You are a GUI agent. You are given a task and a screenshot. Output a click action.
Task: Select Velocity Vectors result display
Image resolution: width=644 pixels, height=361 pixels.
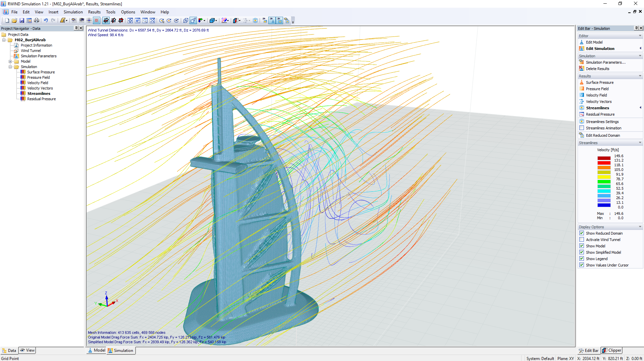tap(599, 101)
